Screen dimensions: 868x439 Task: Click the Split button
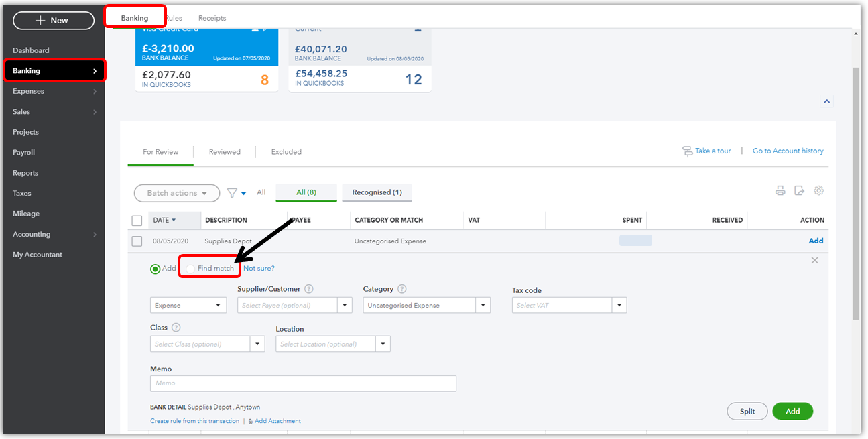pos(747,412)
